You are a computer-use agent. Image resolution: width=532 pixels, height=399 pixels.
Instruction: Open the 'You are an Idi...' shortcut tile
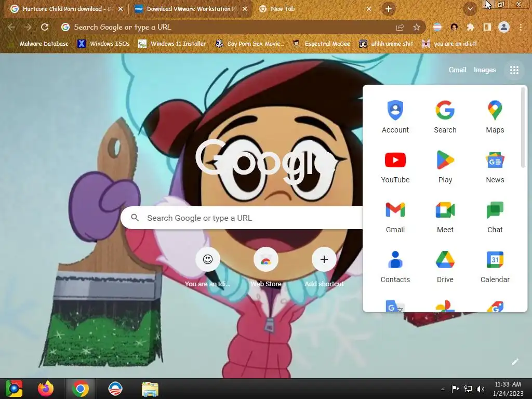tap(208, 268)
